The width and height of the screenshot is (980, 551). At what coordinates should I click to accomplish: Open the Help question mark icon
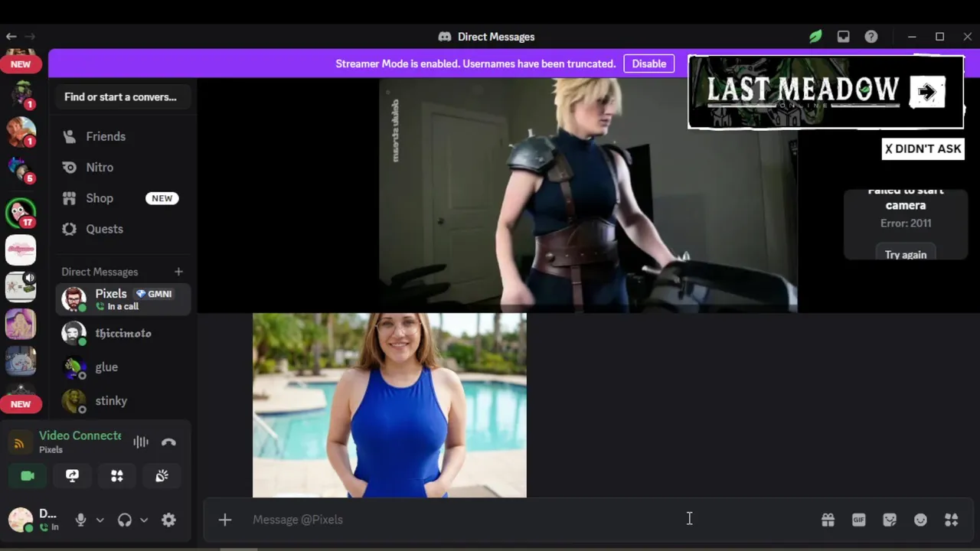(x=871, y=37)
